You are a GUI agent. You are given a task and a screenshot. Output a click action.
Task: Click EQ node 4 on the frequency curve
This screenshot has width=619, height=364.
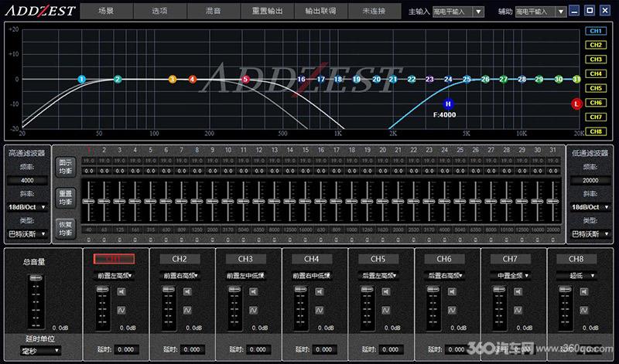click(193, 80)
